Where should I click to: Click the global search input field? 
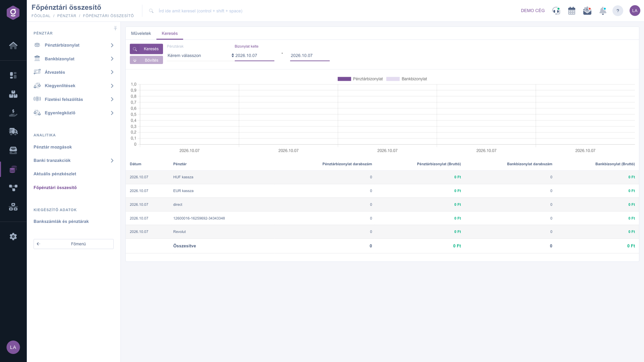(x=201, y=11)
